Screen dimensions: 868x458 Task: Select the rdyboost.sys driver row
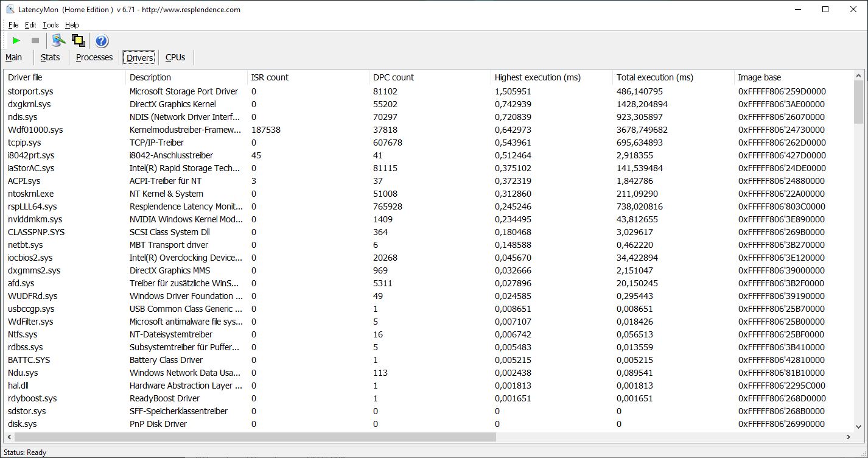click(x=429, y=398)
